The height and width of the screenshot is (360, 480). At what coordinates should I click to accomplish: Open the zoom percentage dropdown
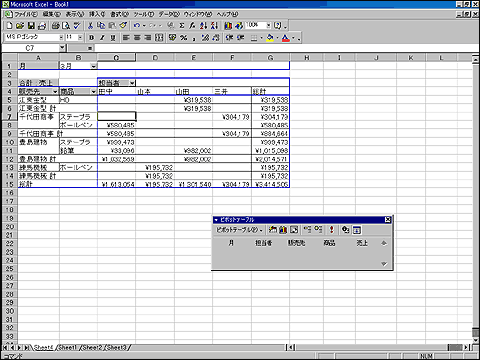coord(269,25)
